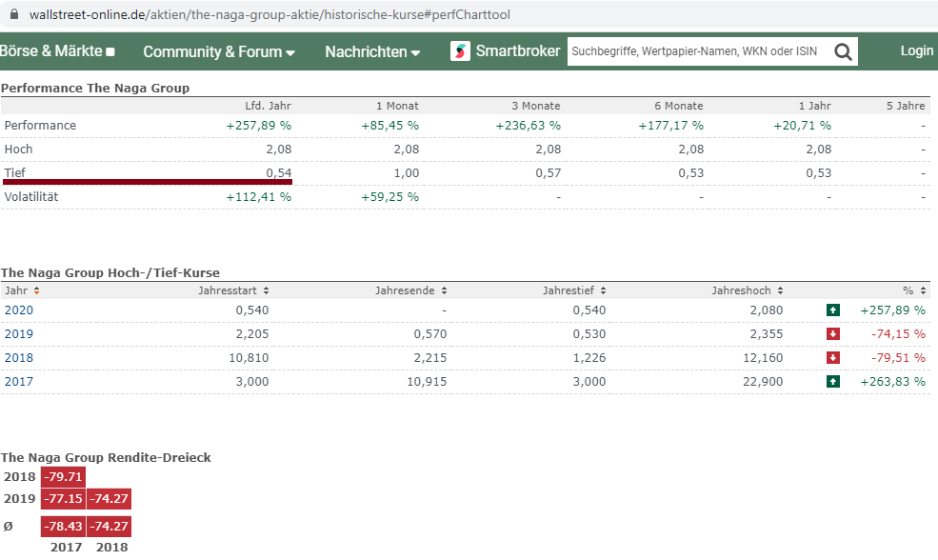Click the red down-arrow icon beside 2019
This screenshot has height=560, width=938.
(833, 333)
